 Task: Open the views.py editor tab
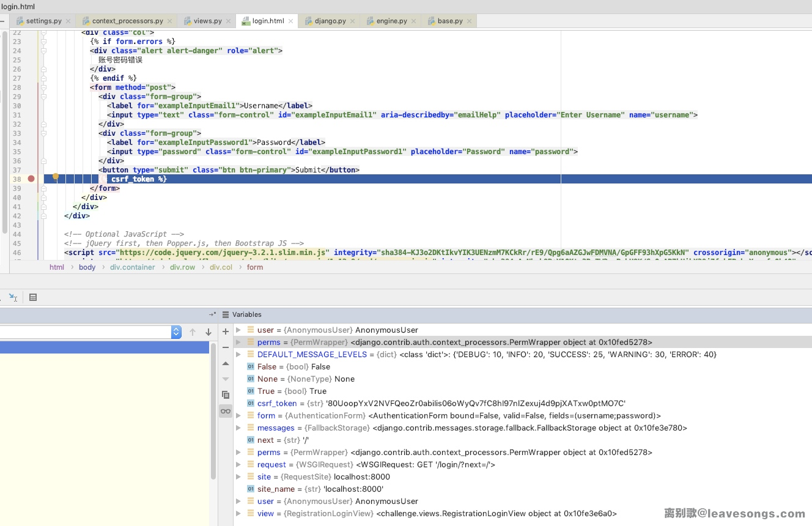[x=207, y=21]
